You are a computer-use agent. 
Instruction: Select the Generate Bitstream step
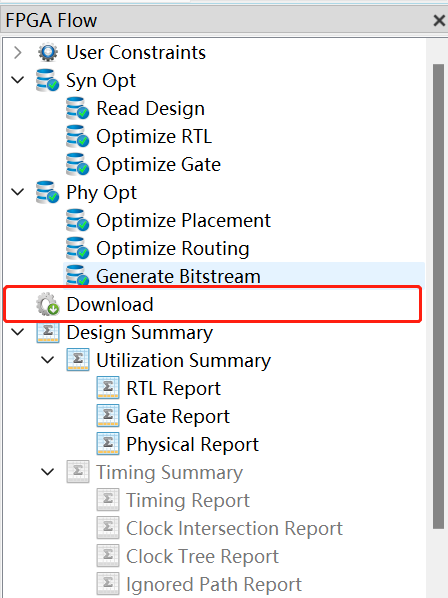coord(244,276)
